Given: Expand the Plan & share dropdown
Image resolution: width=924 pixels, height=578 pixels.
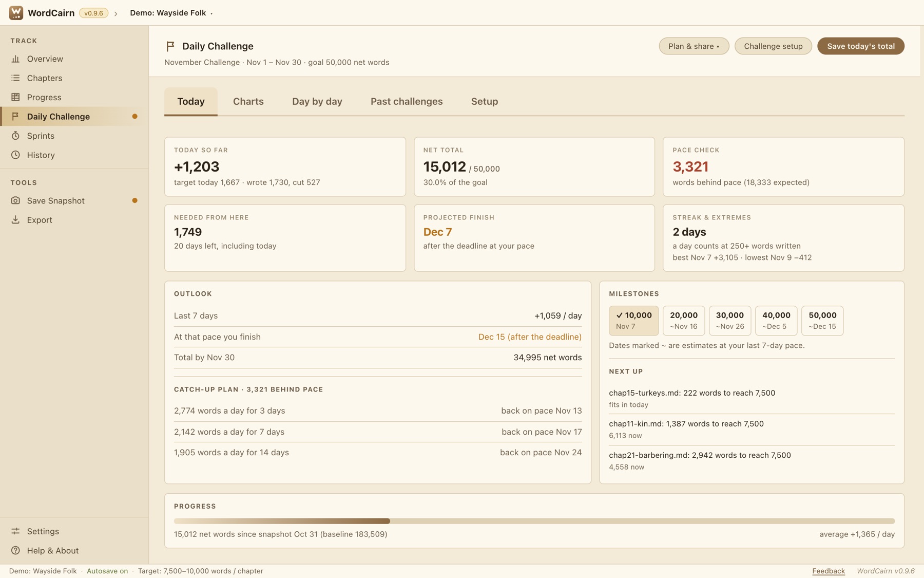Looking at the screenshot, I should [x=694, y=46].
